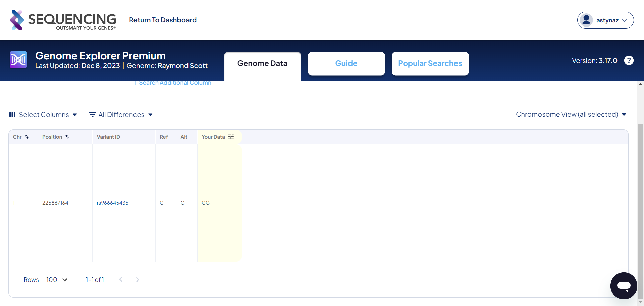Open Your Data column filter settings icon

[x=231, y=137]
